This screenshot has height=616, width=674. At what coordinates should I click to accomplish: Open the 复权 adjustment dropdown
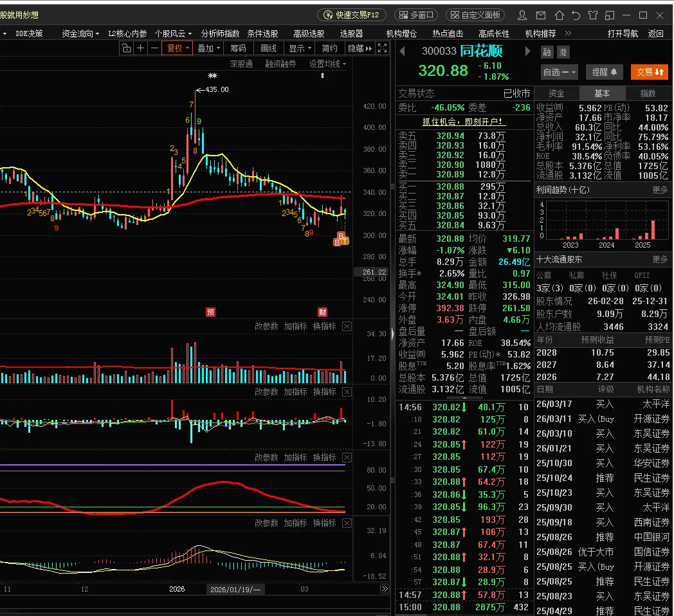(178, 48)
